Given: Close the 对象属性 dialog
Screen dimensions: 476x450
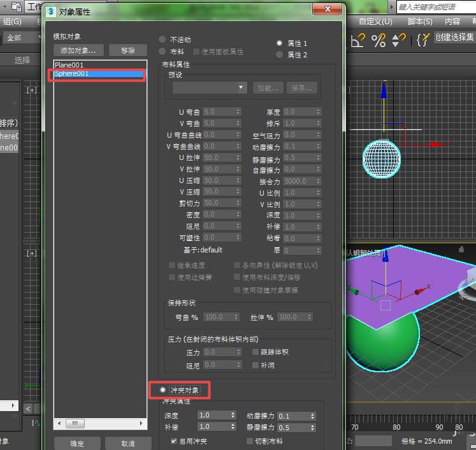Looking at the screenshot, I should click(x=328, y=9).
